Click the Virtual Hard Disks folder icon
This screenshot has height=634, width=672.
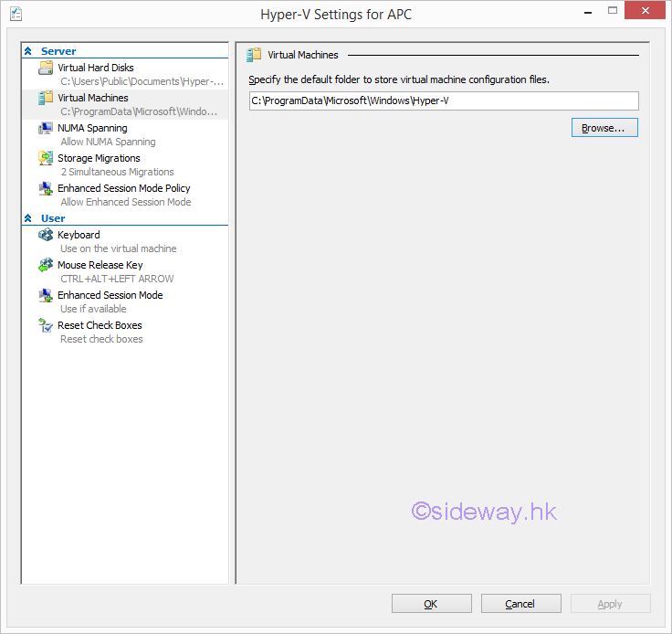[46, 69]
